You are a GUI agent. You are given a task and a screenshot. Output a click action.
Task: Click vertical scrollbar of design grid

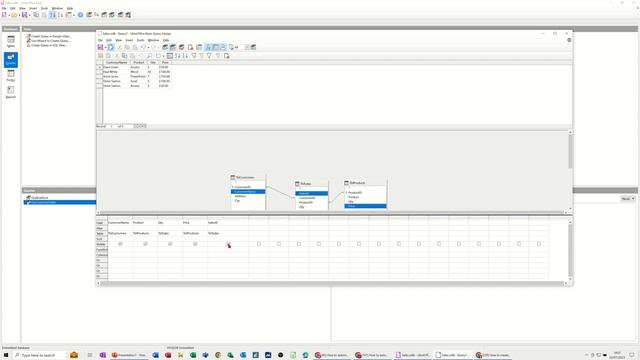[570, 249]
